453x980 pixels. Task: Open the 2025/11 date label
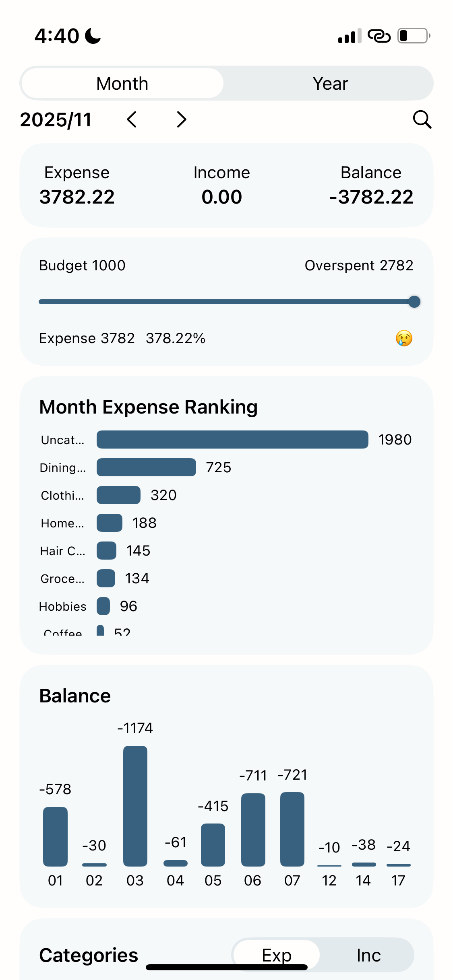point(56,119)
